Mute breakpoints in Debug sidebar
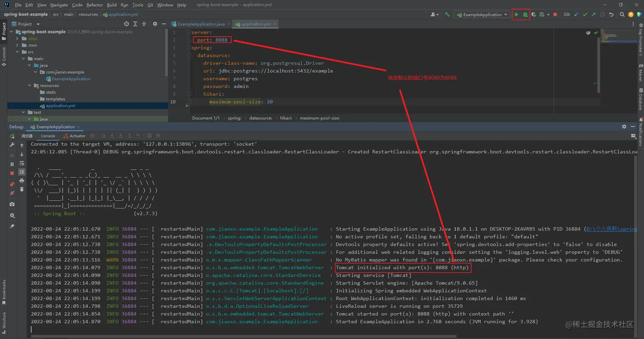Viewport: 644px width, 339px height. pos(12,193)
